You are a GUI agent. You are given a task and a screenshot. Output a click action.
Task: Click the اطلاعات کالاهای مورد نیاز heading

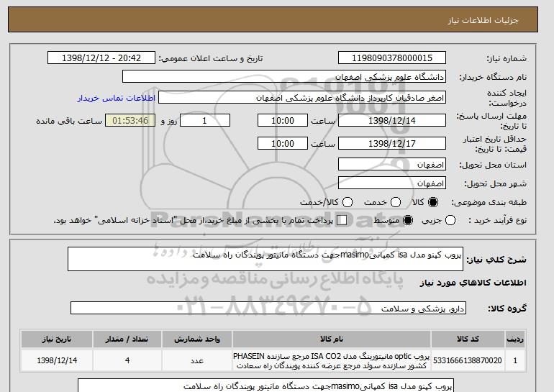click(x=473, y=283)
